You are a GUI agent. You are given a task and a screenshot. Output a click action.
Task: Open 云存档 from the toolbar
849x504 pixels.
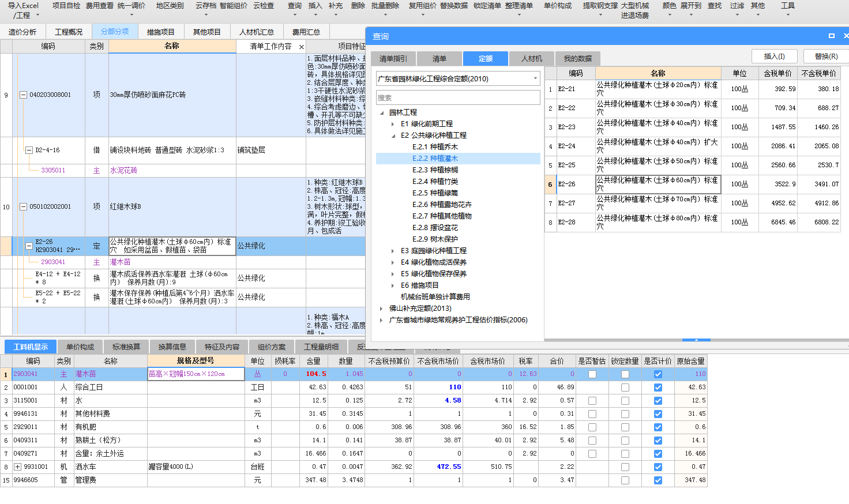[x=206, y=6]
